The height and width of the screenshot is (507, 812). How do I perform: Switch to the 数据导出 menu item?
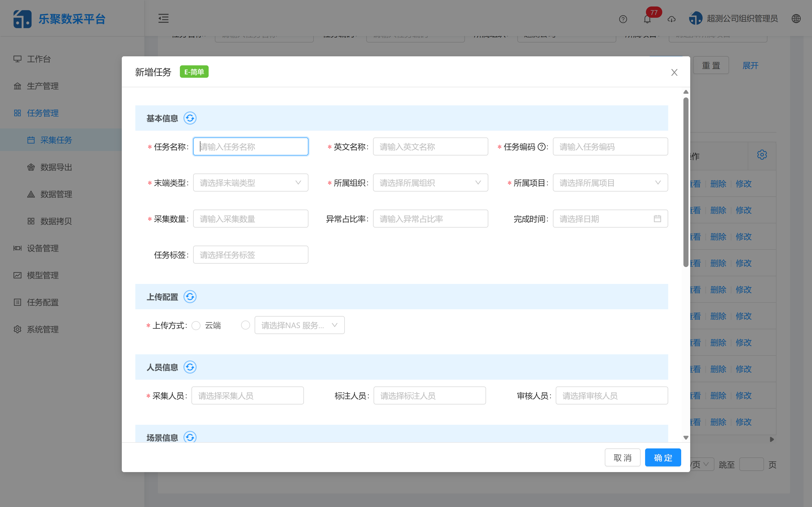tap(56, 167)
